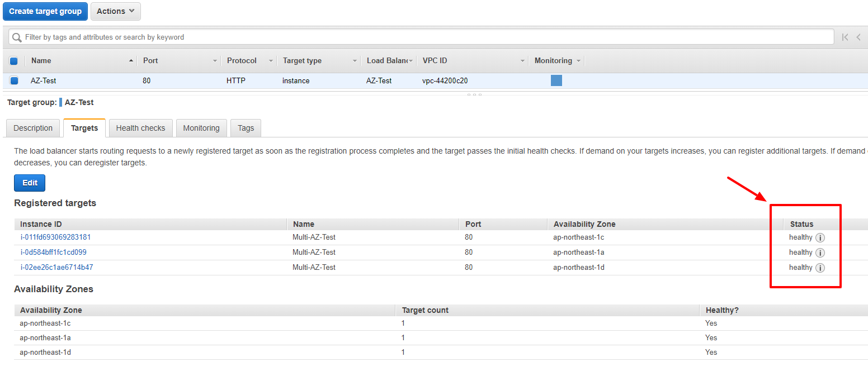Screen dimensions: 868x376
Task: Open the Tags tab
Action: point(246,127)
